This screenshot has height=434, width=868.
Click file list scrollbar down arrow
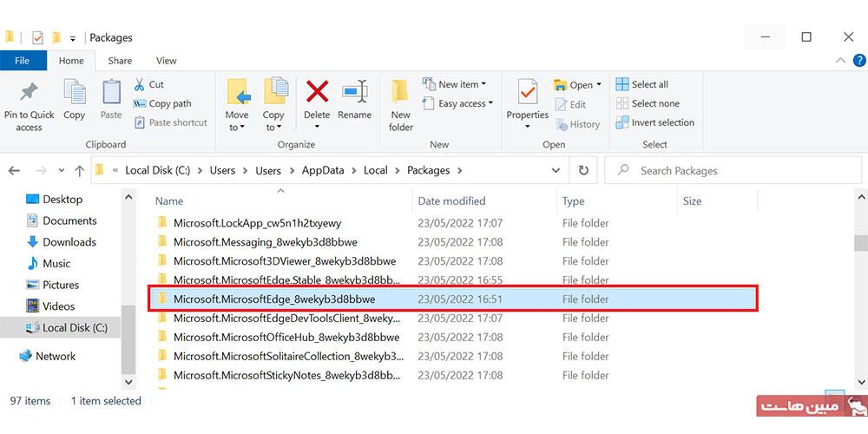(x=861, y=382)
